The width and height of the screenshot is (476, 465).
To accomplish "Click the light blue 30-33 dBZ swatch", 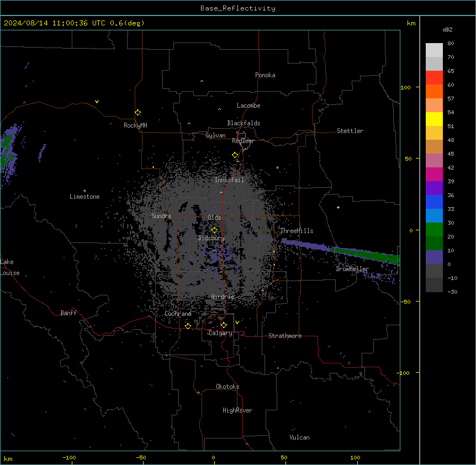I will (x=434, y=216).
